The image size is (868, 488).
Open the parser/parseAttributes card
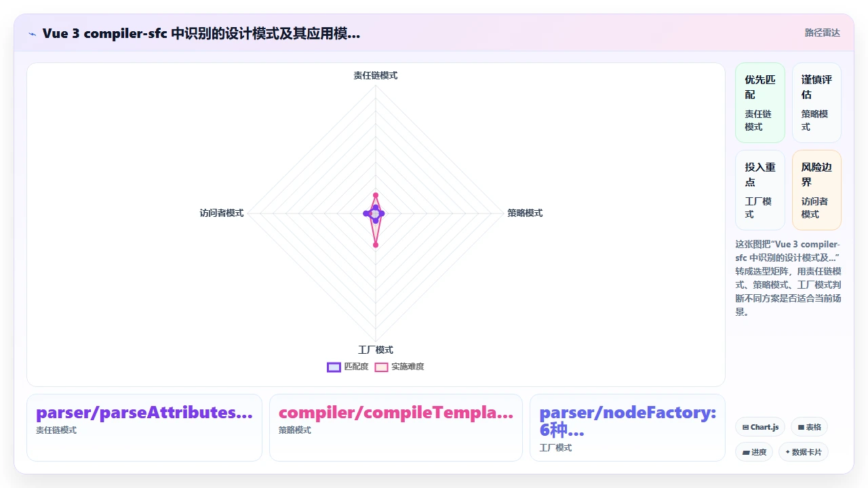[x=144, y=428]
